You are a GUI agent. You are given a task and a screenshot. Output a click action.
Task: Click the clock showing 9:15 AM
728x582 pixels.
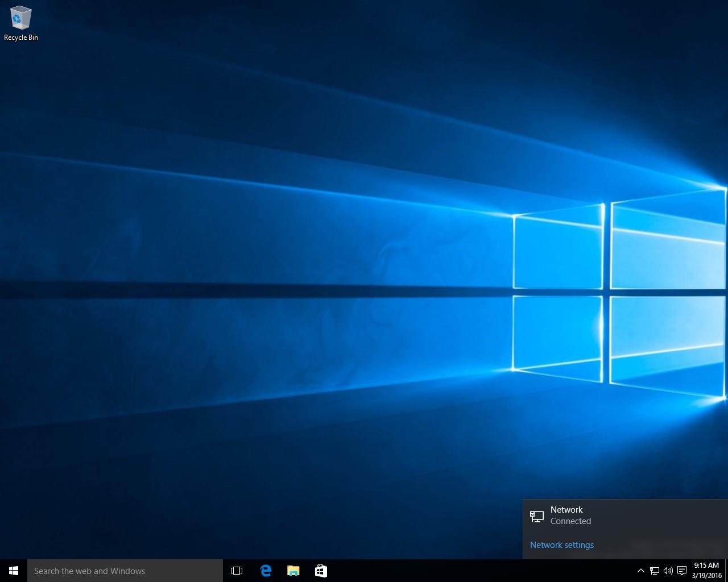pyautogui.click(x=707, y=571)
